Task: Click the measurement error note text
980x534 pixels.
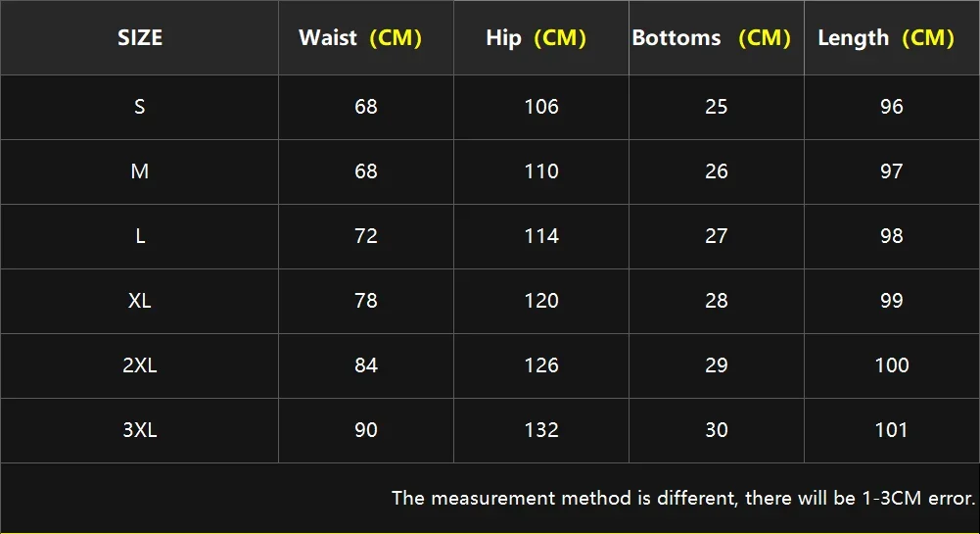Action: click(x=683, y=498)
